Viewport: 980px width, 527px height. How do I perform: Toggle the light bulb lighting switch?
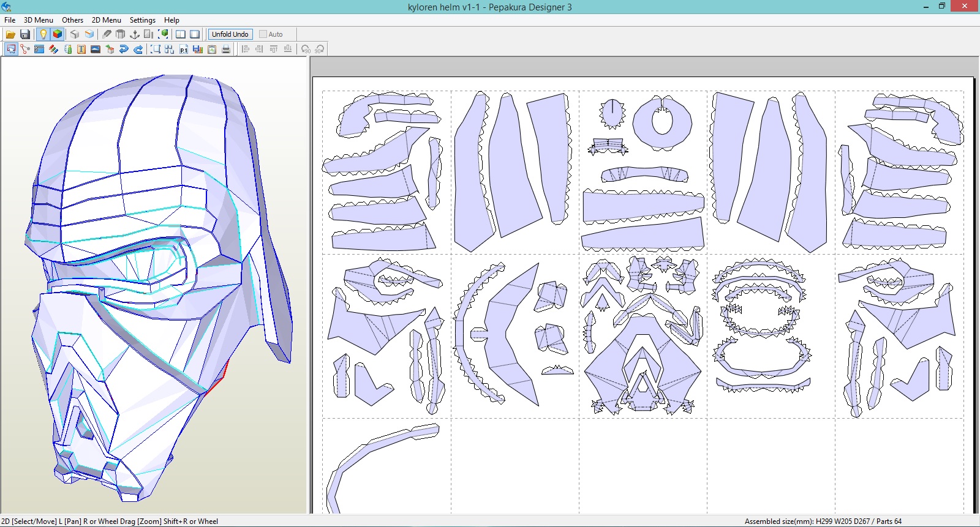tap(43, 34)
